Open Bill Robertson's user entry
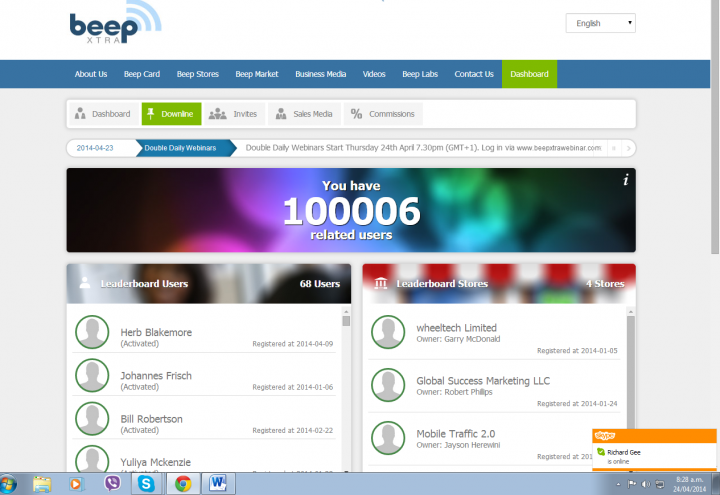This screenshot has height=495, width=720. coord(204,418)
